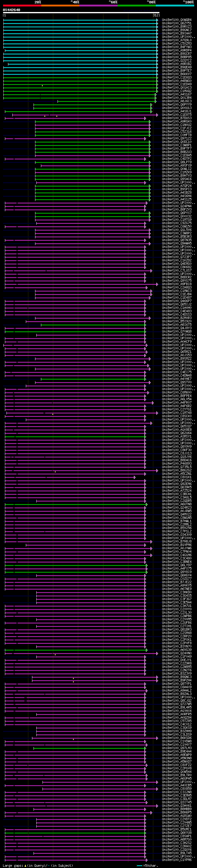Click the UniRef100_O34309 label
197x868 pixels.
point(177,535)
